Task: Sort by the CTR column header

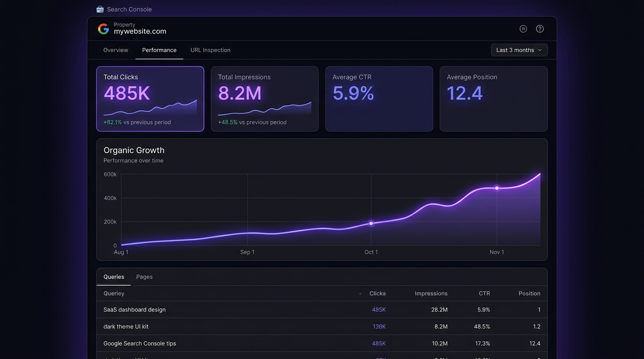Action: [484, 294]
